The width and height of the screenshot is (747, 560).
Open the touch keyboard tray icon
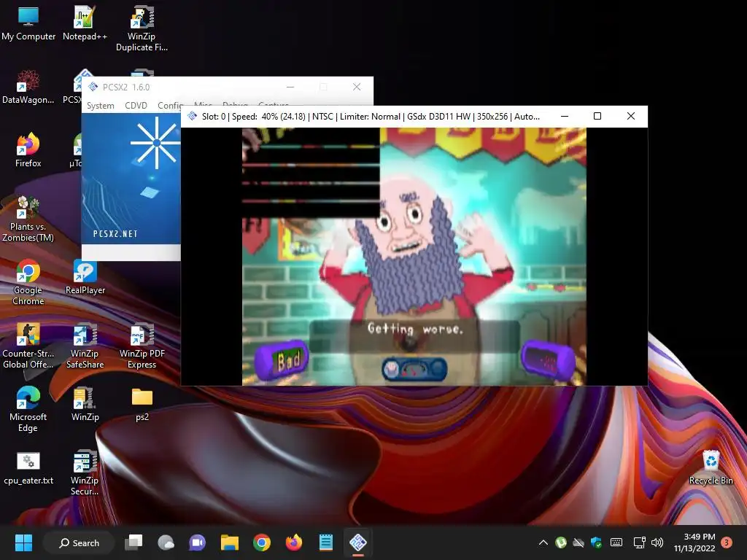coord(616,542)
